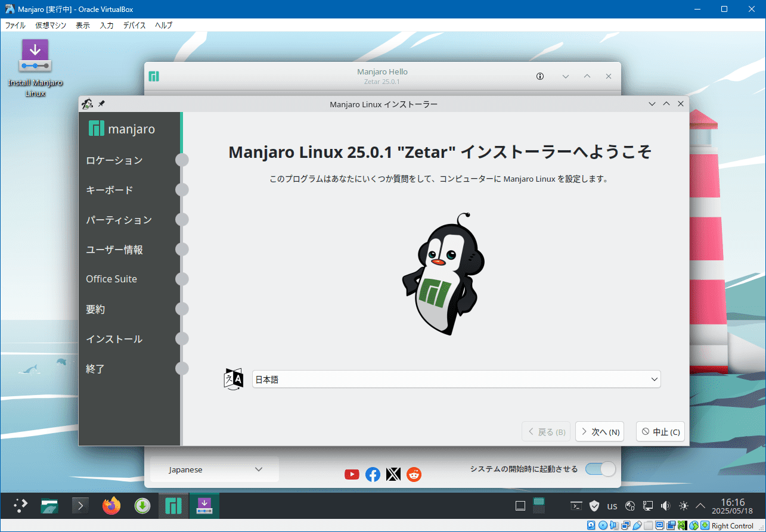Open the VirtualBox ファイル menu
Image resolution: width=766 pixels, height=532 pixels.
coord(15,26)
